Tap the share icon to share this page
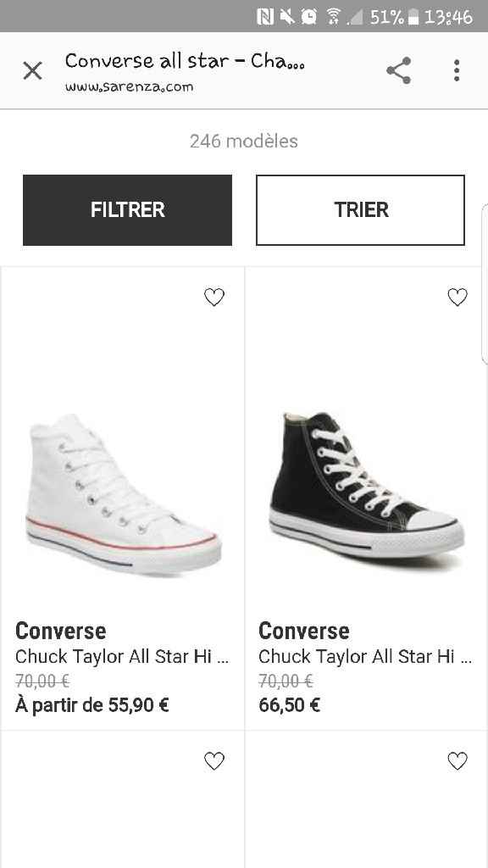This screenshot has width=488, height=868. pyautogui.click(x=398, y=71)
